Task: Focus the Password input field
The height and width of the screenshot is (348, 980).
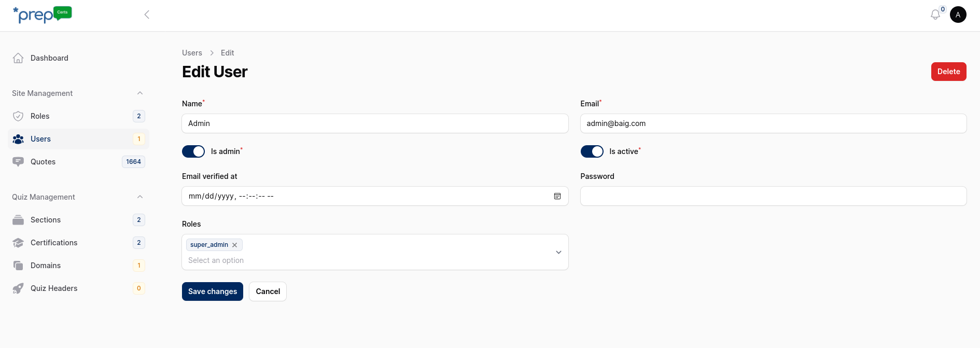Action: tap(774, 196)
